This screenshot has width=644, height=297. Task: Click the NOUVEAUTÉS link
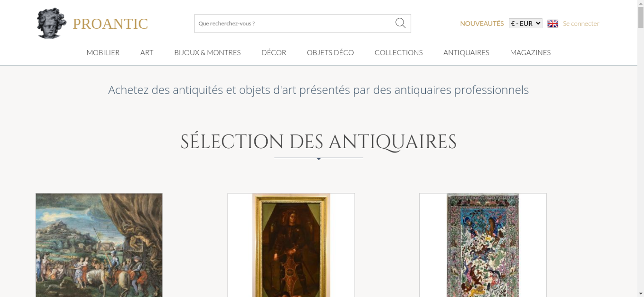point(482,23)
